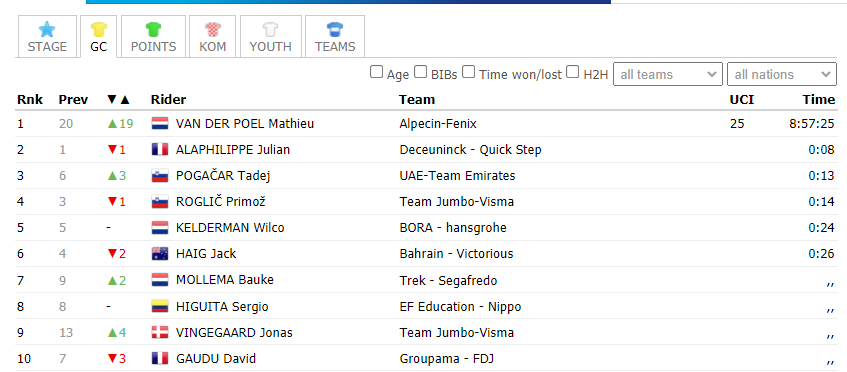Click the polka-dot jersey KOM icon

pos(212,29)
